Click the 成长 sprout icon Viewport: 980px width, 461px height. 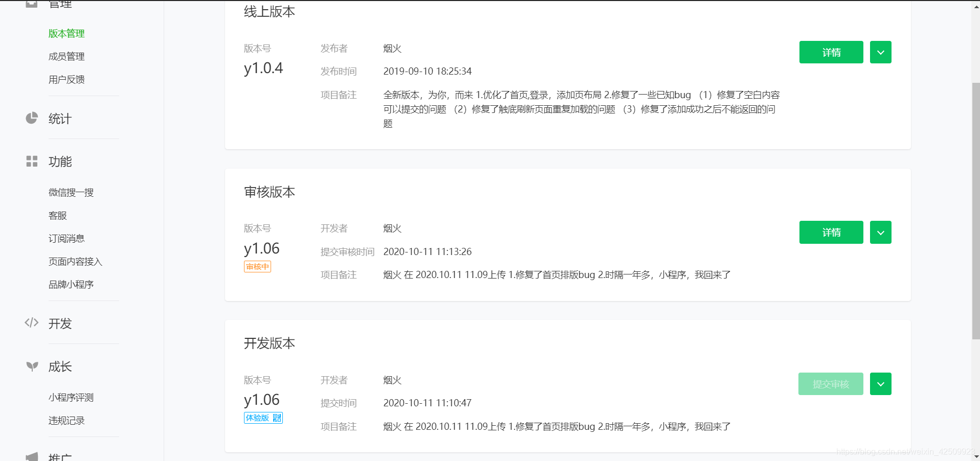click(x=32, y=366)
